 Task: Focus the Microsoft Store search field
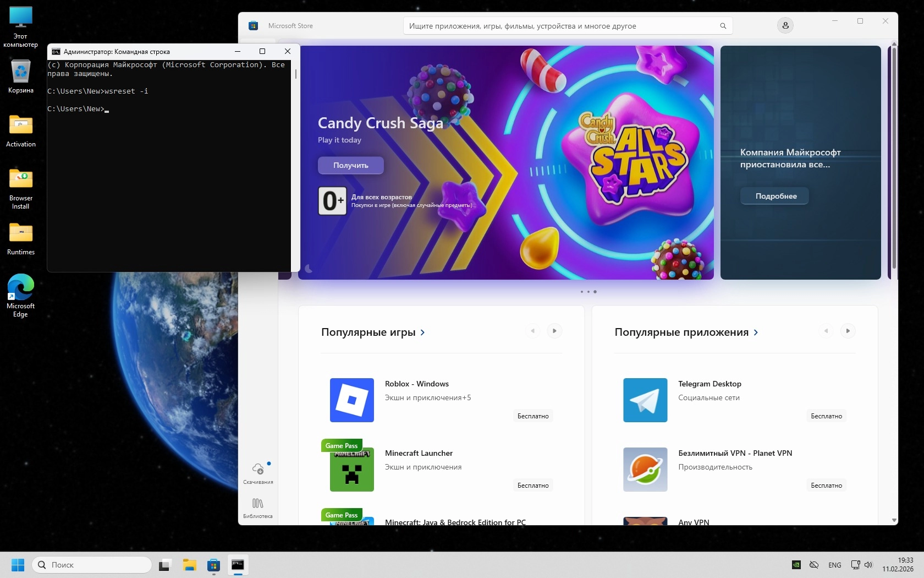click(x=568, y=26)
